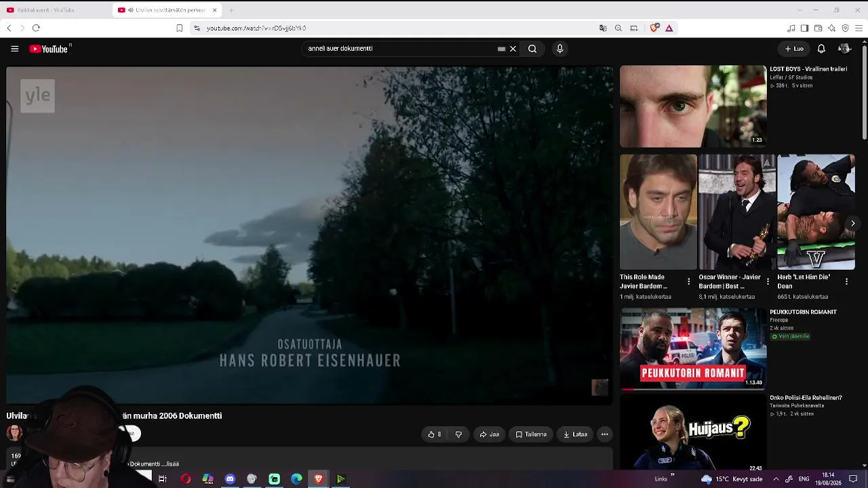Open Brave VPN shield icon
The width and height of the screenshot is (868, 488).
pos(846,28)
